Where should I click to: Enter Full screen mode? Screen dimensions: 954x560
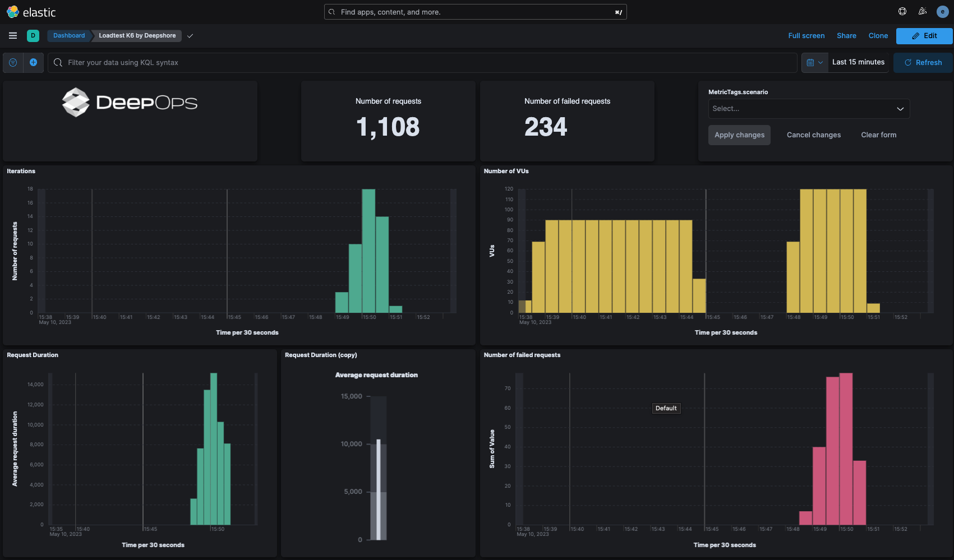click(x=806, y=36)
